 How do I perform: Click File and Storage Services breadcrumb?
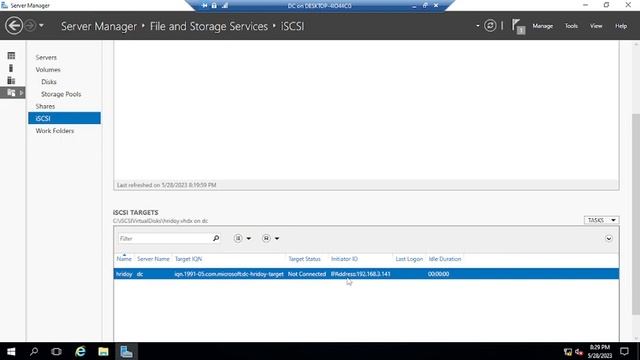[209, 27]
